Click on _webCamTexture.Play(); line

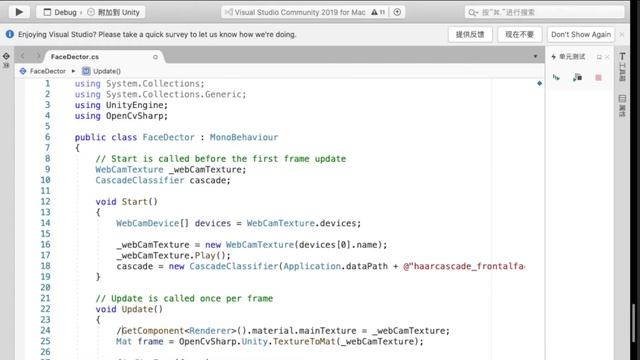(x=173, y=256)
